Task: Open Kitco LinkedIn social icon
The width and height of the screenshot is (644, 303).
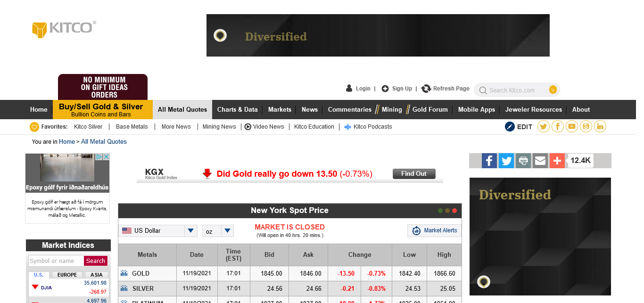Action: [x=600, y=126]
